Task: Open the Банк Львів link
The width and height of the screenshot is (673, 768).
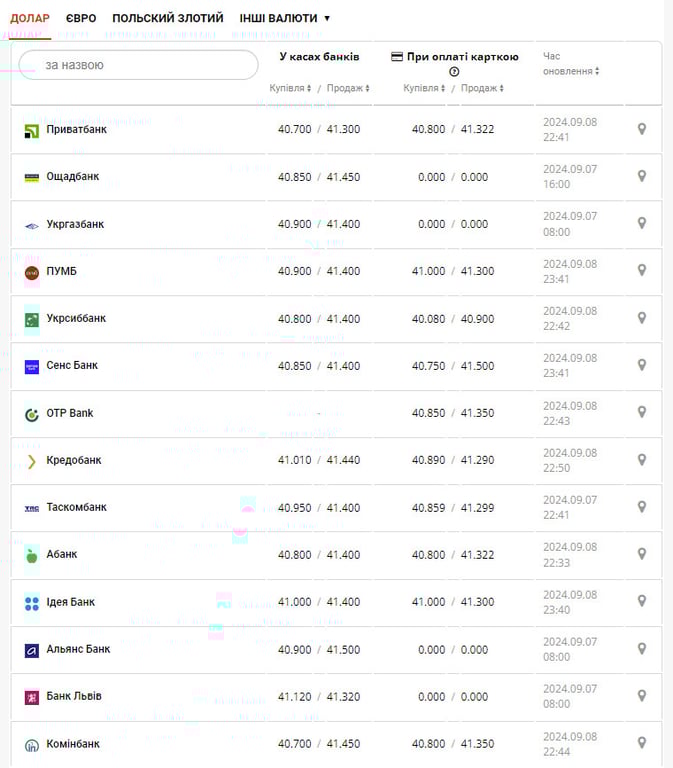Action: (74, 696)
